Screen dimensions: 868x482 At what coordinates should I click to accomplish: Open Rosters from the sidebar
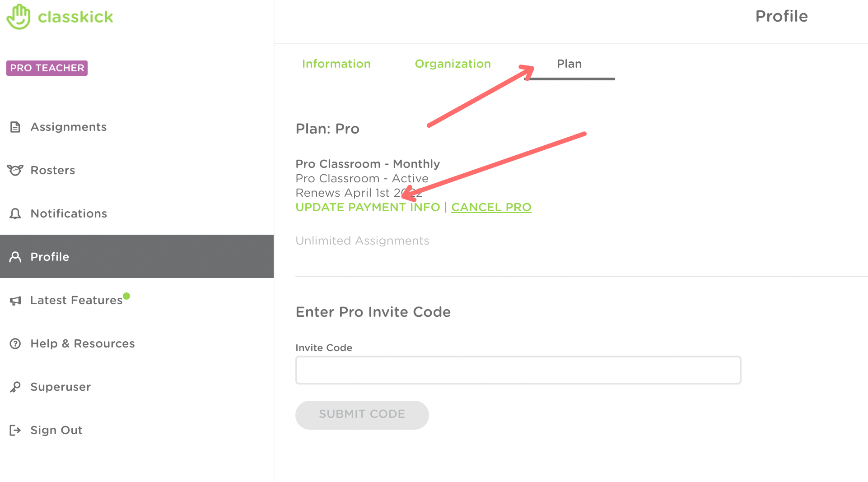[53, 170]
